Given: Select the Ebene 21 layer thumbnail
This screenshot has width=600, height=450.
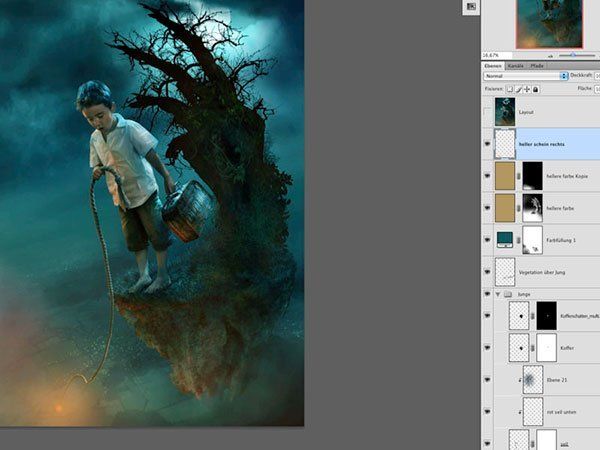Looking at the screenshot, I should click(x=533, y=380).
